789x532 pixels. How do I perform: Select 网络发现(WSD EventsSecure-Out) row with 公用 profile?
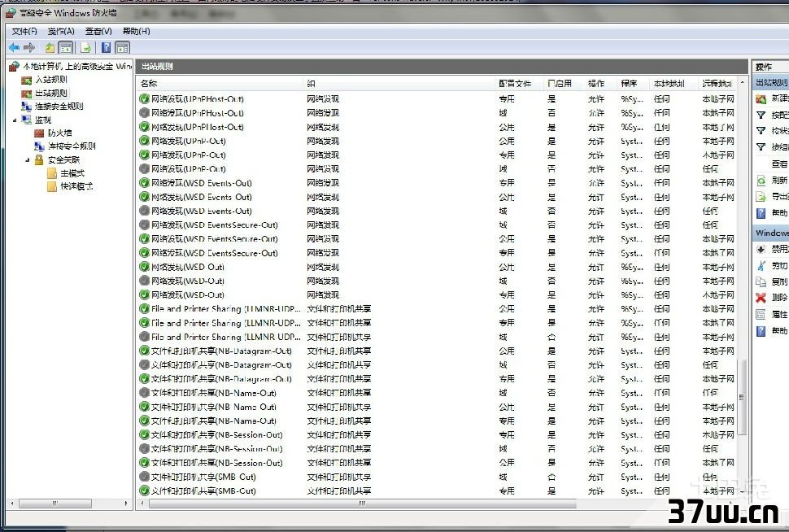(437, 239)
